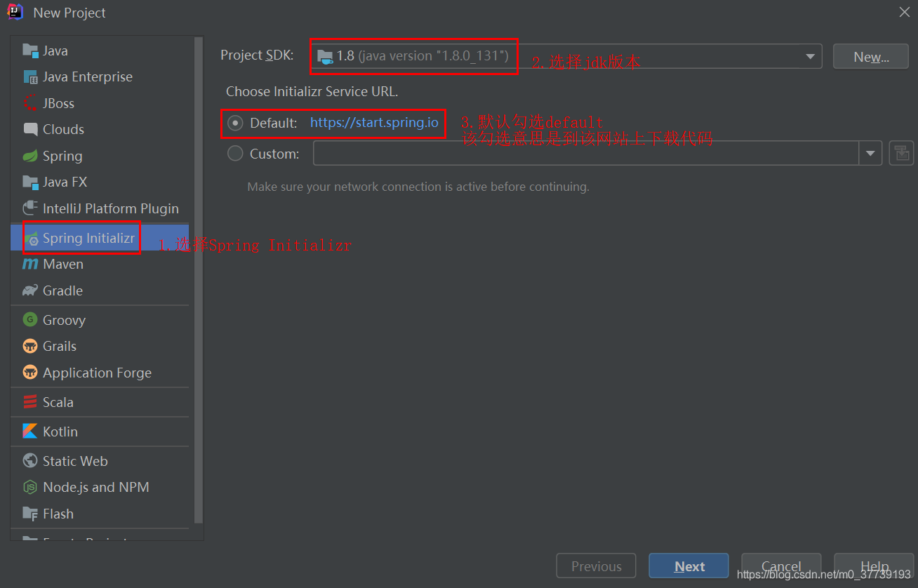Image resolution: width=918 pixels, height=588 pixels.
Task: Click the Java FX folder icon
Action: pyautogui.click(x=30, y=182)
